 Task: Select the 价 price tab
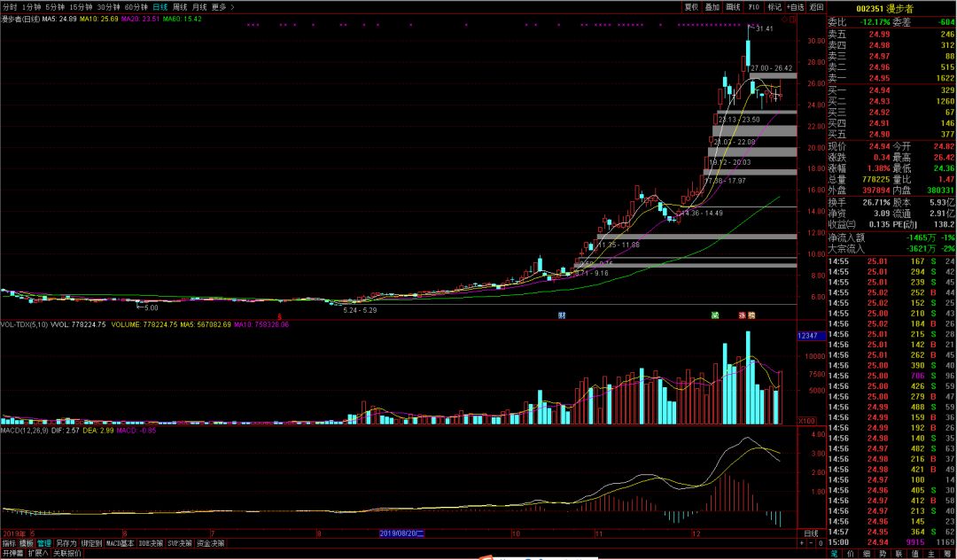pyautogui.click(x=851, y=554)
